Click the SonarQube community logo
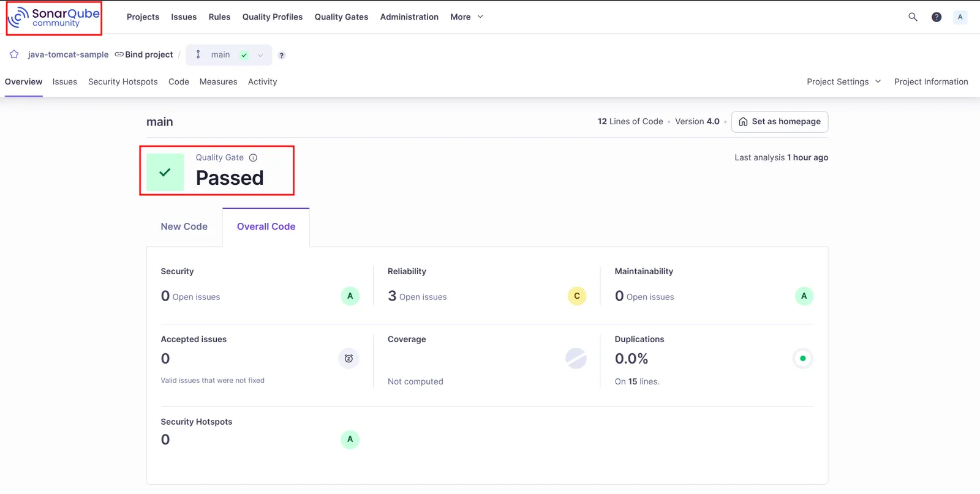Image resolution: width=980 pixels, height=494 pixels. 54,18
